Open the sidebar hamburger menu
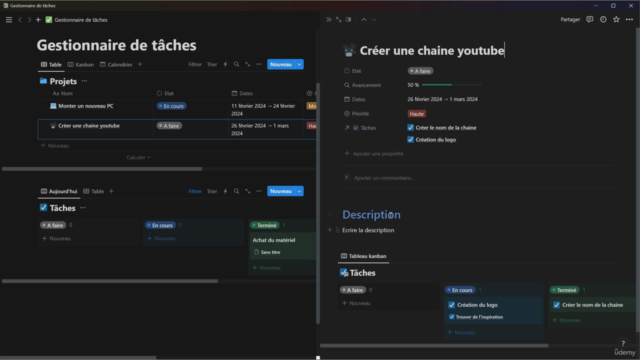The height and width of the screenshot is (360, 640). pyautogui.click(x=9, y=20)
